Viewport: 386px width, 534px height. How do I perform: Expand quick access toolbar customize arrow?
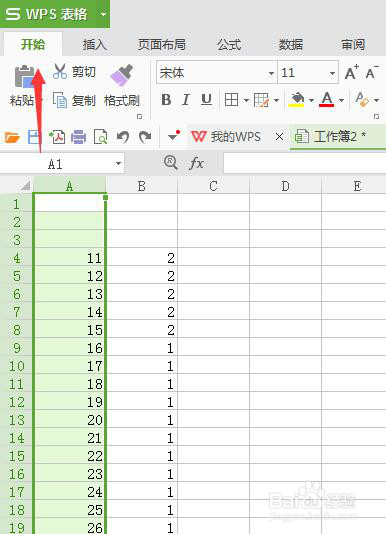(x=174, y=136)
